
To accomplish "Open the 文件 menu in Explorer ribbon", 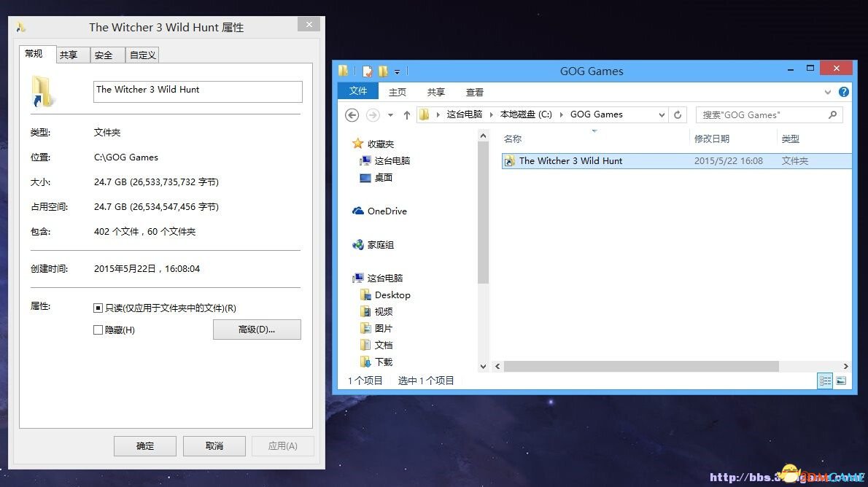I will click(358, 90).
